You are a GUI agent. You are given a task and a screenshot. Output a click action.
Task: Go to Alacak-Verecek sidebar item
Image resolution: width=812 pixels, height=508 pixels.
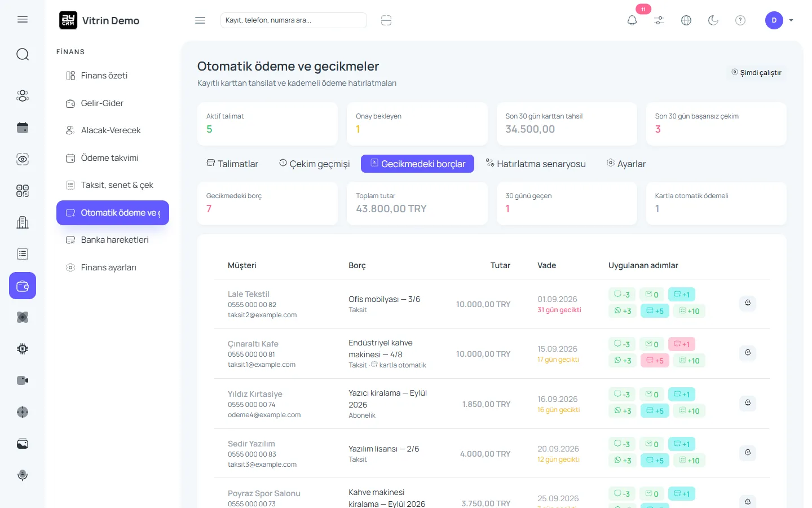coord(113,130)
